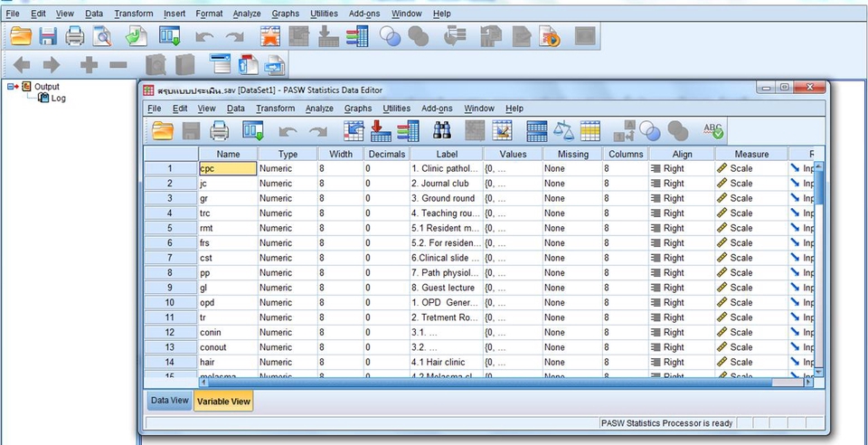The width and height of the screenshot is (868, 445).
Task: Select row header number 5
Action: click(x=171, y=228)
